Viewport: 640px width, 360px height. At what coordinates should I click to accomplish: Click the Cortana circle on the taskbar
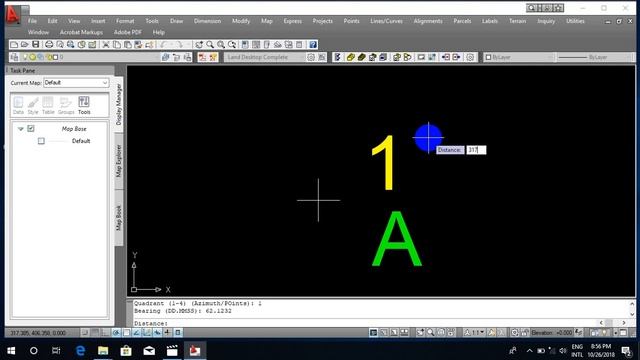pos(33,350)
